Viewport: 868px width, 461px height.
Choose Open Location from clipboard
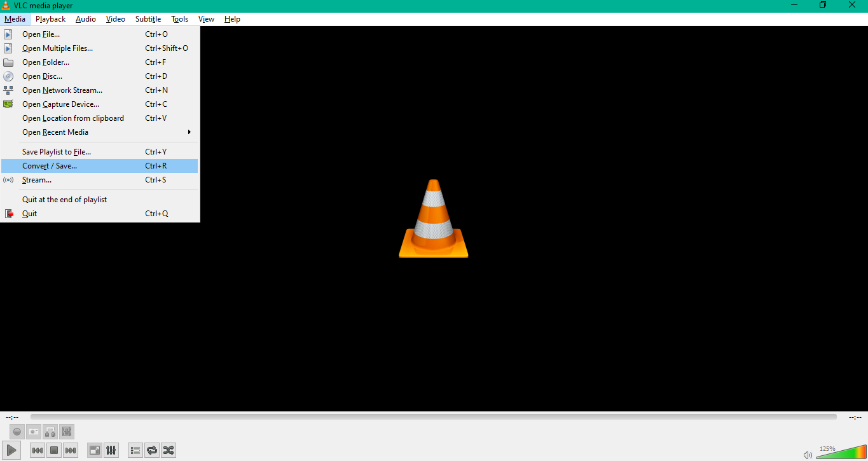[100, 118]
